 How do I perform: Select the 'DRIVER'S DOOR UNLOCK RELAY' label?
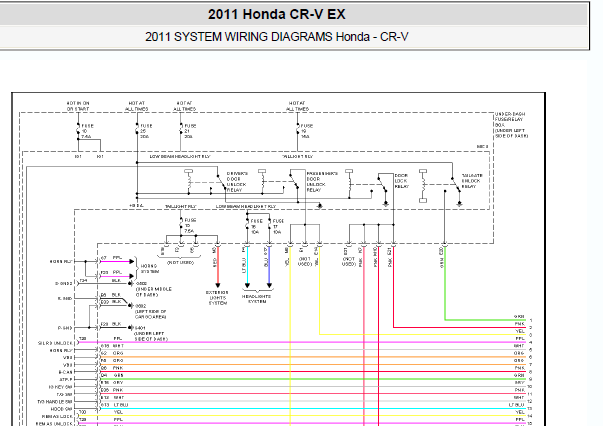coord(237,182)
